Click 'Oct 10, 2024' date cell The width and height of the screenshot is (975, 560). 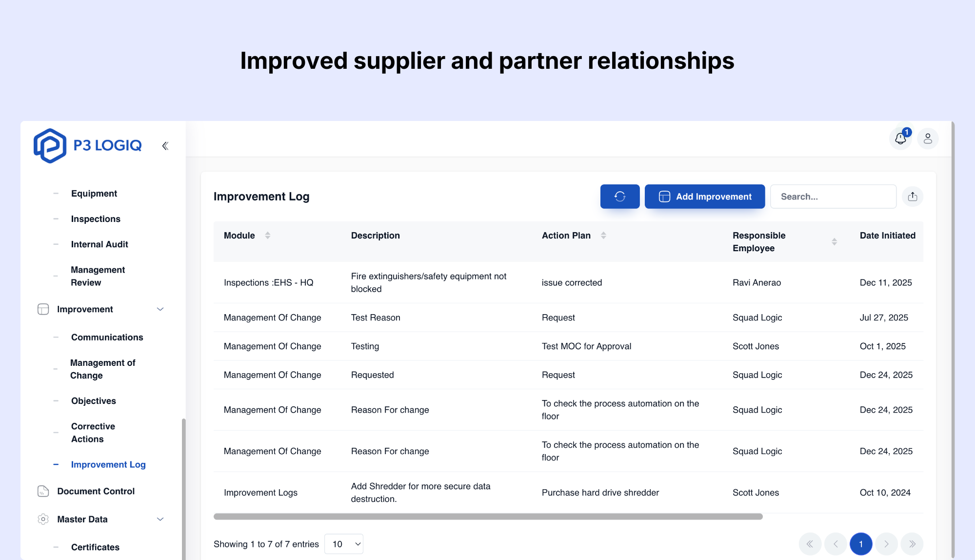(885, 493)
